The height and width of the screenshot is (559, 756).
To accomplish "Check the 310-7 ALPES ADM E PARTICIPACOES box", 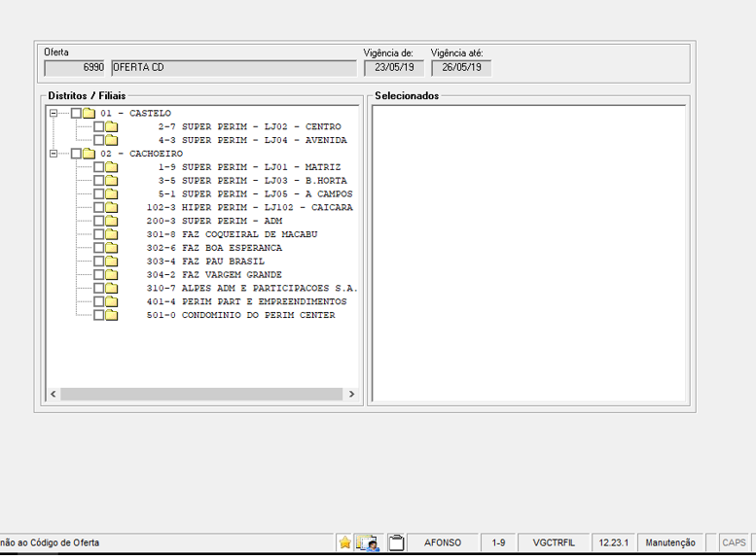I will tap(99, 289).
